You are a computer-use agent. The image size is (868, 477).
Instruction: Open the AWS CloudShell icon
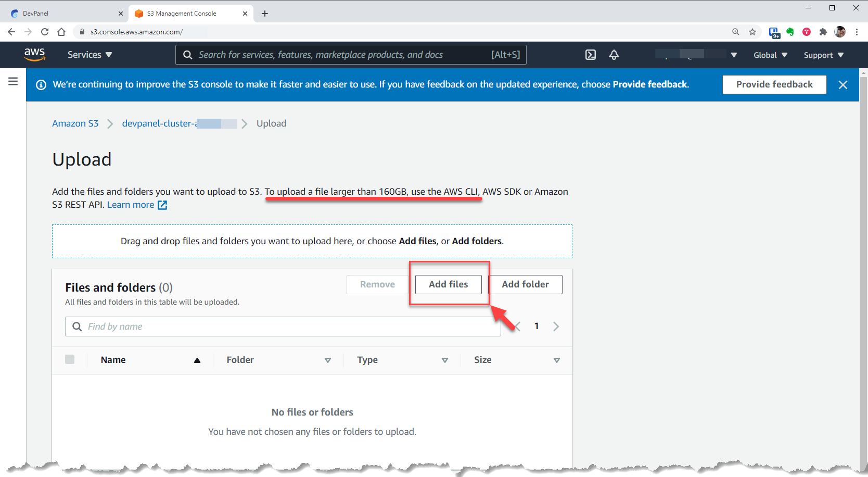click(591, 55)
